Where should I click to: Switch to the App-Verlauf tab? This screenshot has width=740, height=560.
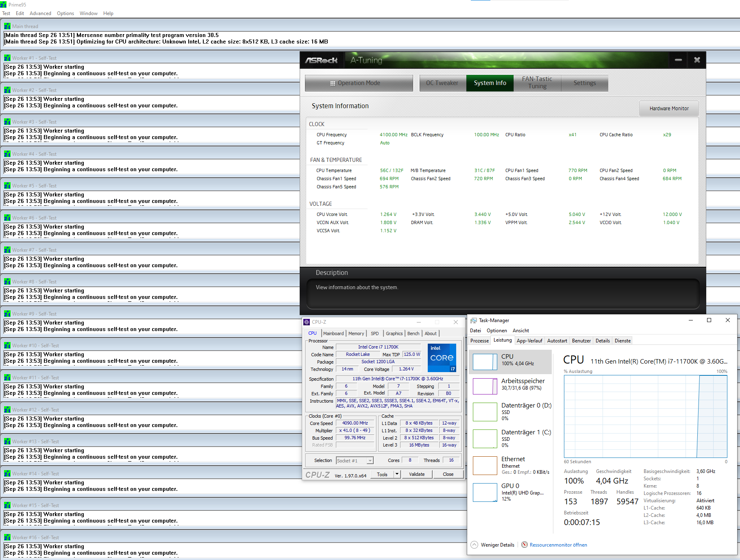pos(529,341)
